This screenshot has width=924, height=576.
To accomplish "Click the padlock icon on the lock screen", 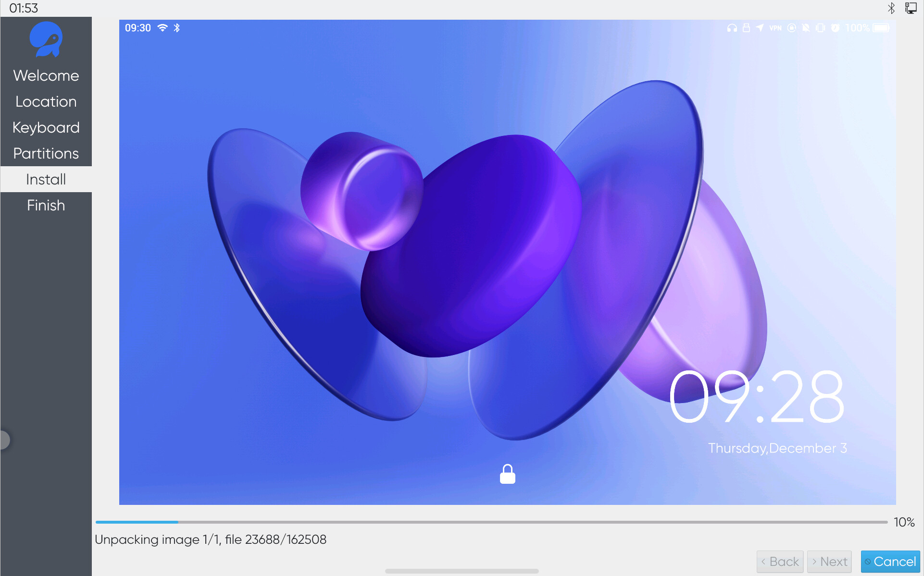I will [508, 474].
